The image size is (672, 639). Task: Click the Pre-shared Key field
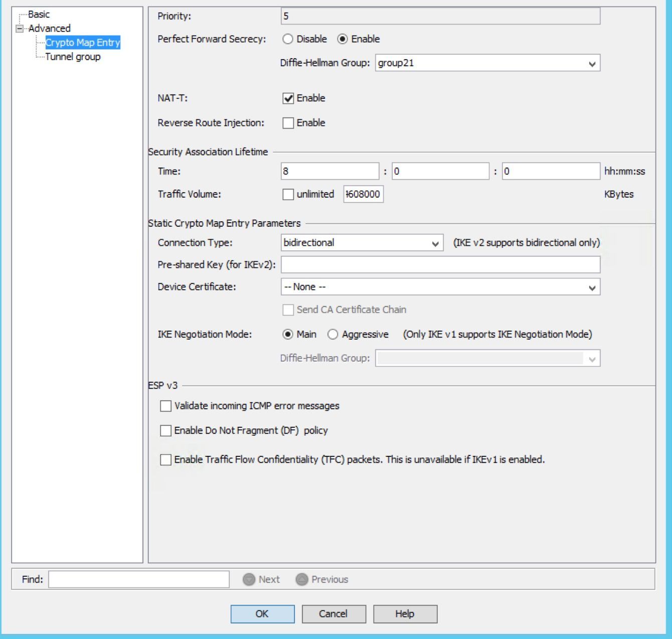tap(440, 264)
